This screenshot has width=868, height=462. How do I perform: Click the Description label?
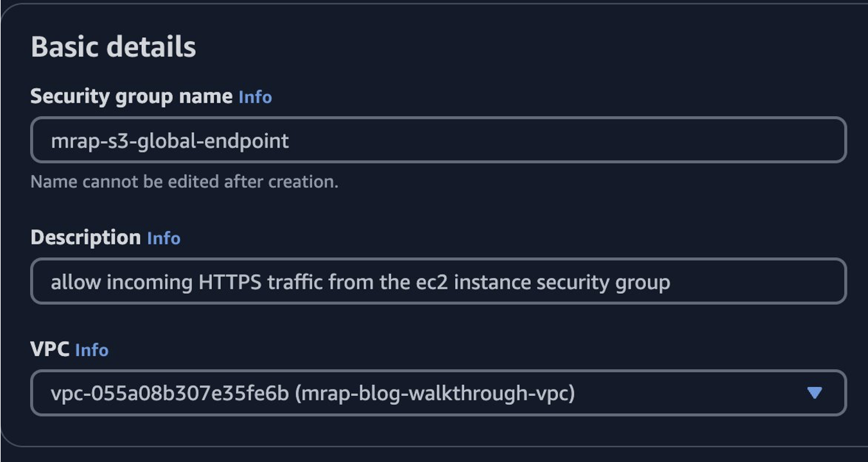click(87, 237)
